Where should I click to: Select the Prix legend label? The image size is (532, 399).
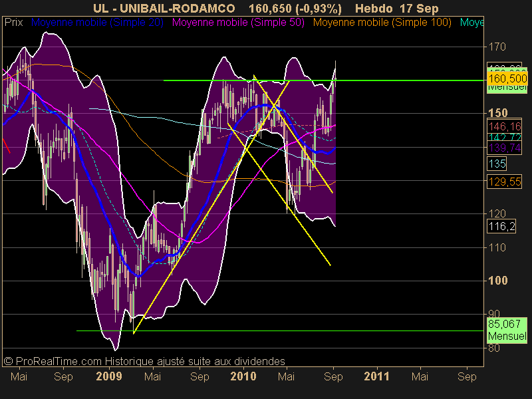13,23
